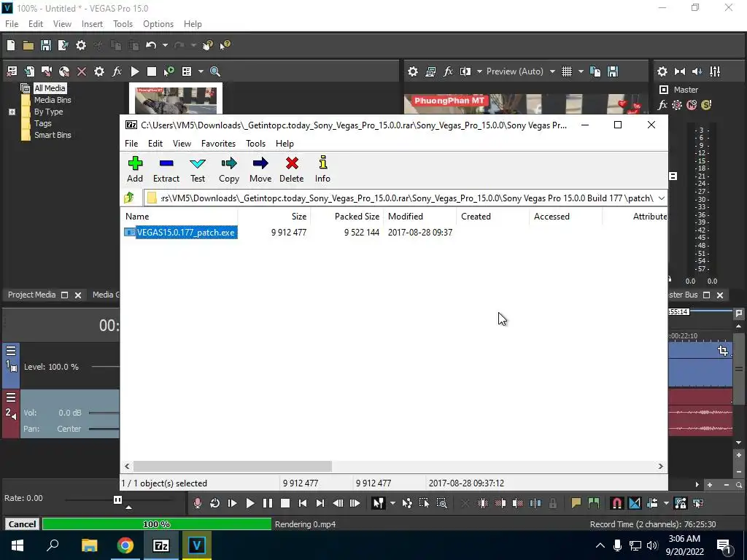Sort 7-Zip list by Modified column

pyautogui.click(x=419, y=216)
